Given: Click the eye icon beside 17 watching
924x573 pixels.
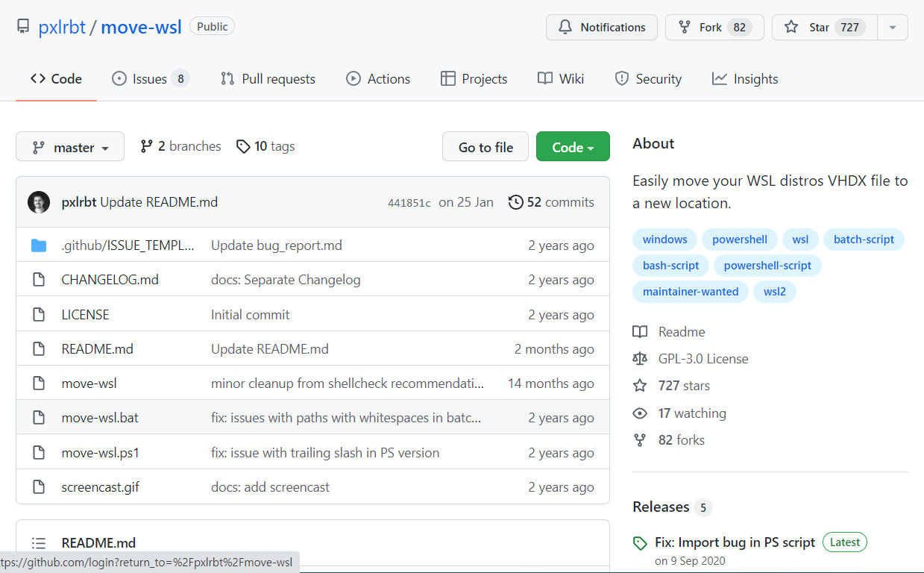Looking at the screenshot, I should 640,413.
